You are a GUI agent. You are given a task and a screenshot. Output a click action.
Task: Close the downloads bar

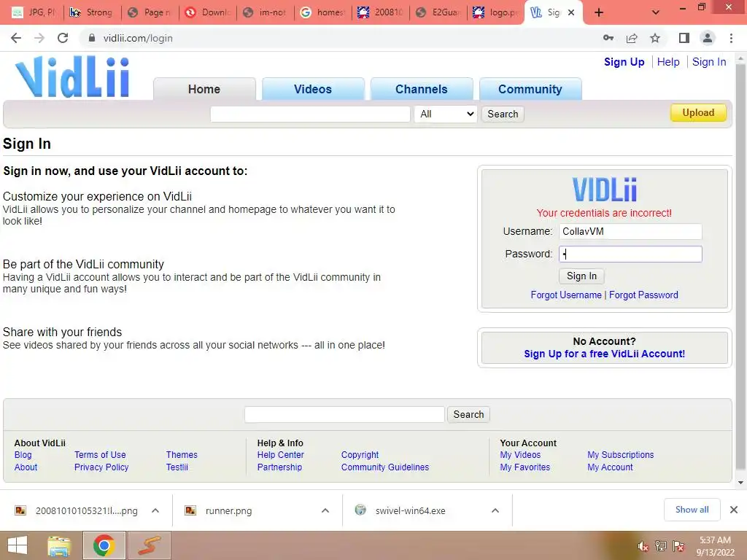click(734, 510)
